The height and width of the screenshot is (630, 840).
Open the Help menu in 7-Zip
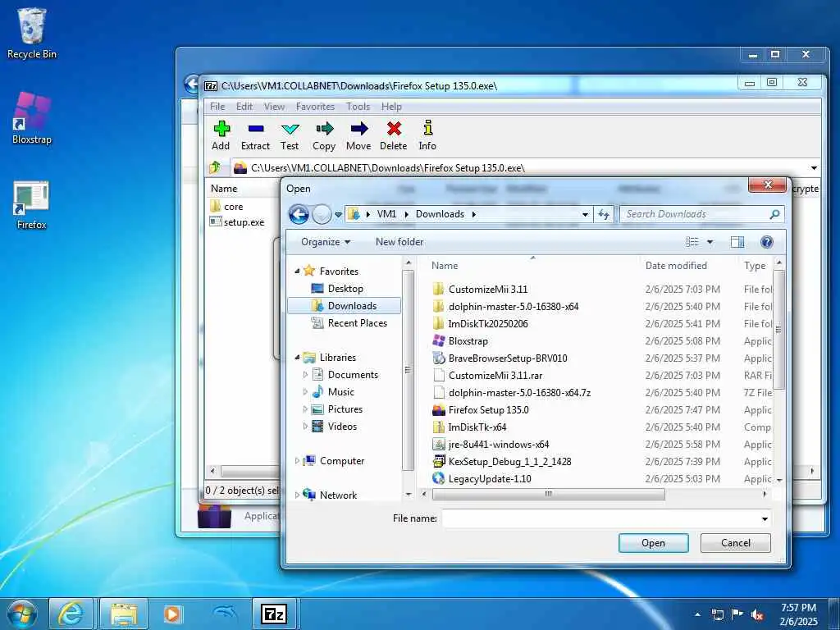391,107
